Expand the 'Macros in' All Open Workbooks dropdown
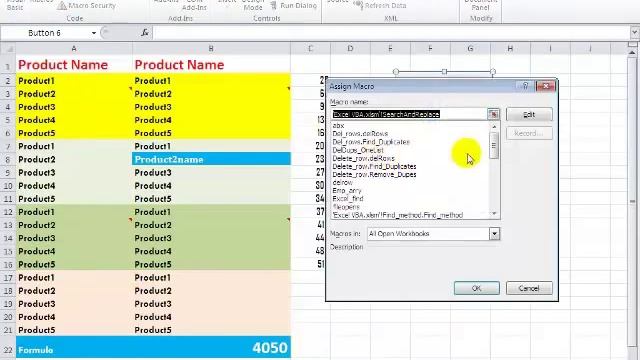 click(x=494, y=234)
